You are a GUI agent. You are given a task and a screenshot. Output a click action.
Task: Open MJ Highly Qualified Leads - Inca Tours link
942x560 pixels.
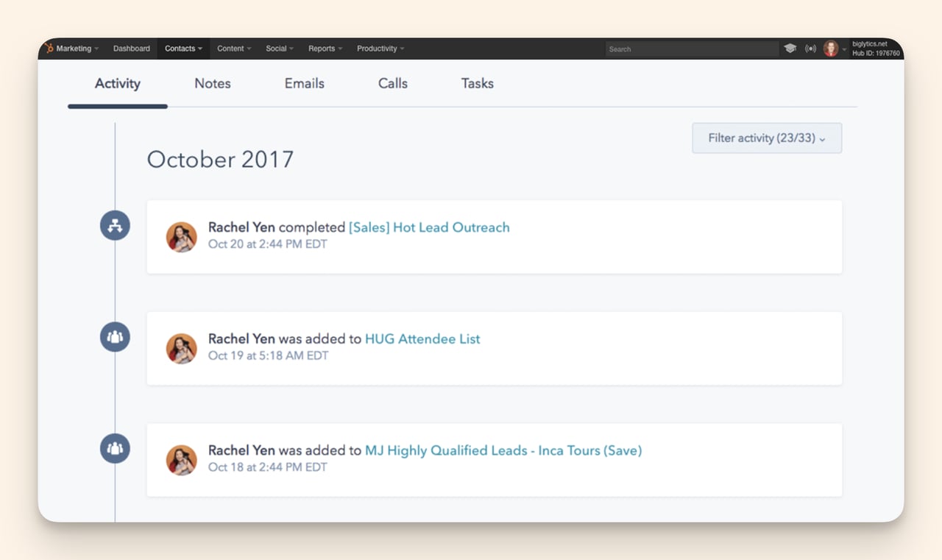click(x=503, y=450)
